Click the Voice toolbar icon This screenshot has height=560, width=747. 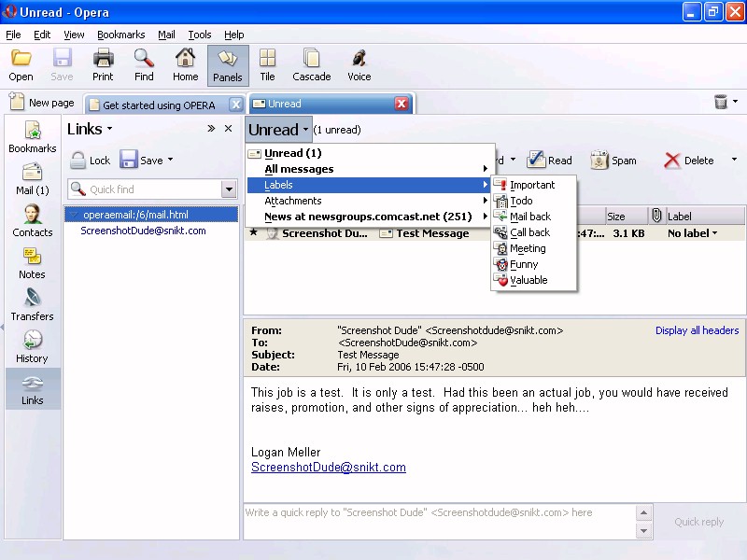coord(359,65)
